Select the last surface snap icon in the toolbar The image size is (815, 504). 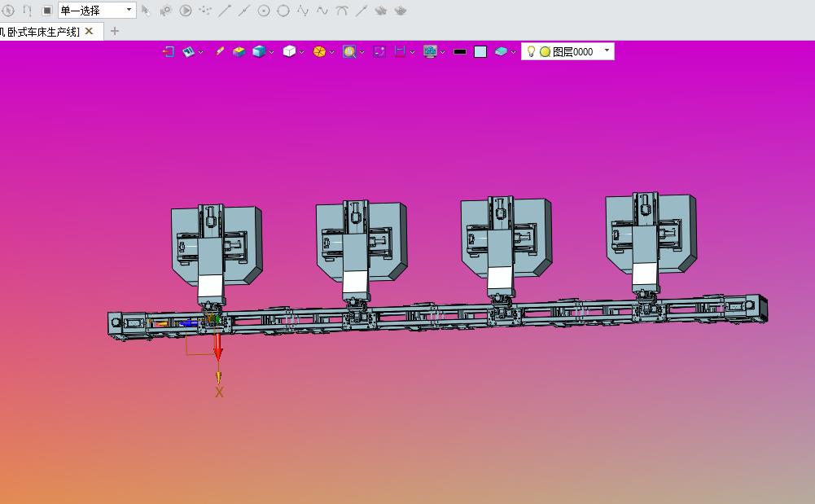[401, 11]
